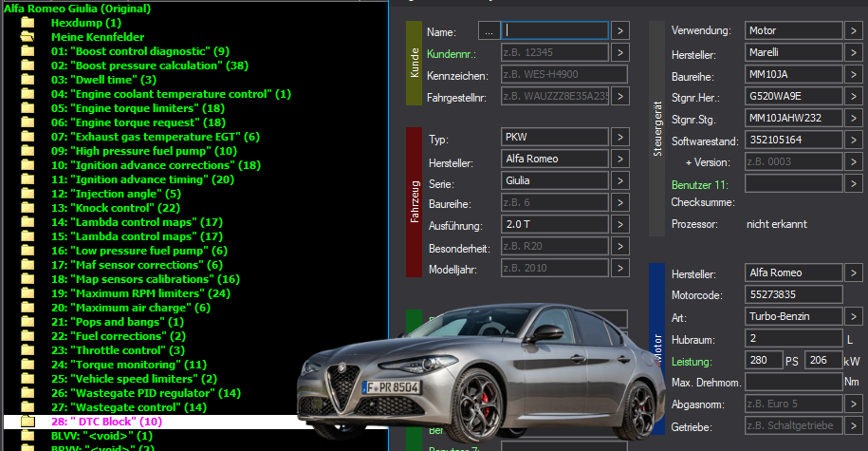Click the Kennzeichen input field
The height and width of the screenshot is (451, 868).
[564, 74]
